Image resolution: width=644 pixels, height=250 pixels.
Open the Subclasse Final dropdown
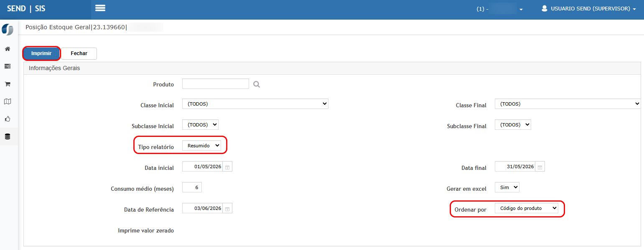coord(513,125)
